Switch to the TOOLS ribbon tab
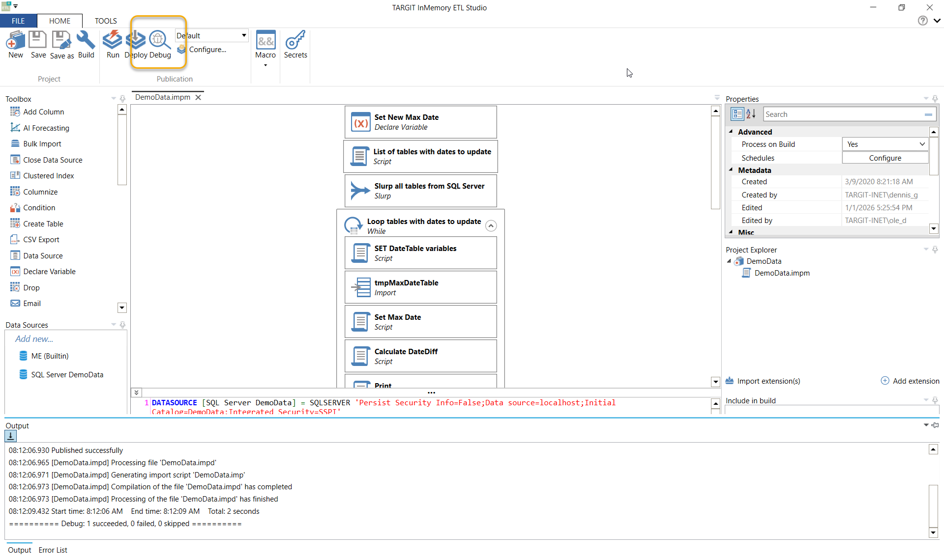 point(106,21)
